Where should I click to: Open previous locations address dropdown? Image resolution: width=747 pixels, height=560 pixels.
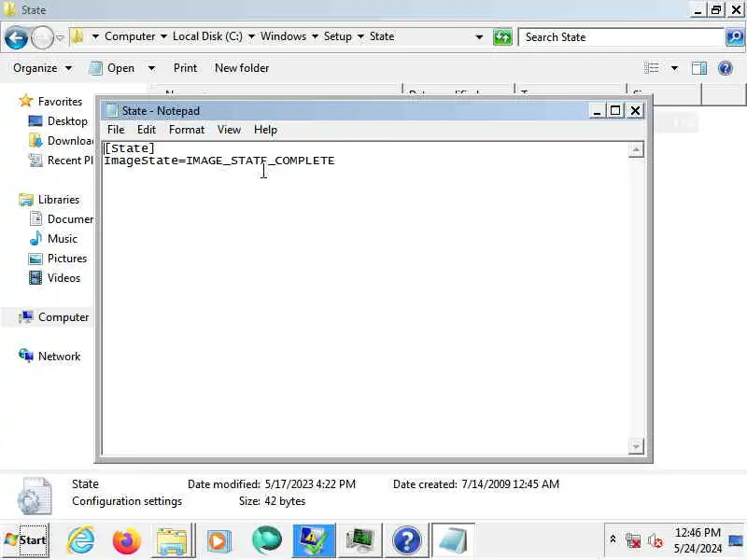[479, 37]
